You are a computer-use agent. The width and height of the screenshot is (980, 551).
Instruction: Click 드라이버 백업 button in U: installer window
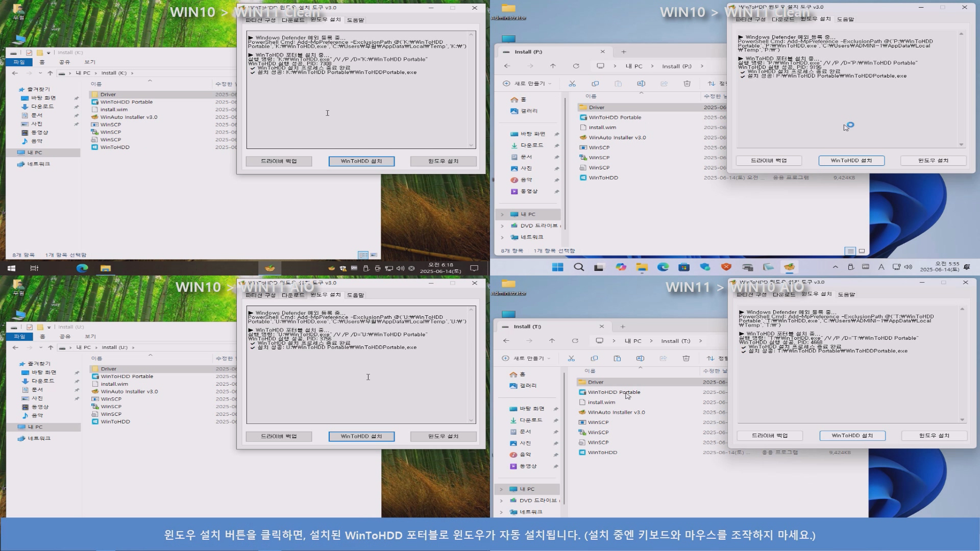pyautogui.click(x=279, y=437)
